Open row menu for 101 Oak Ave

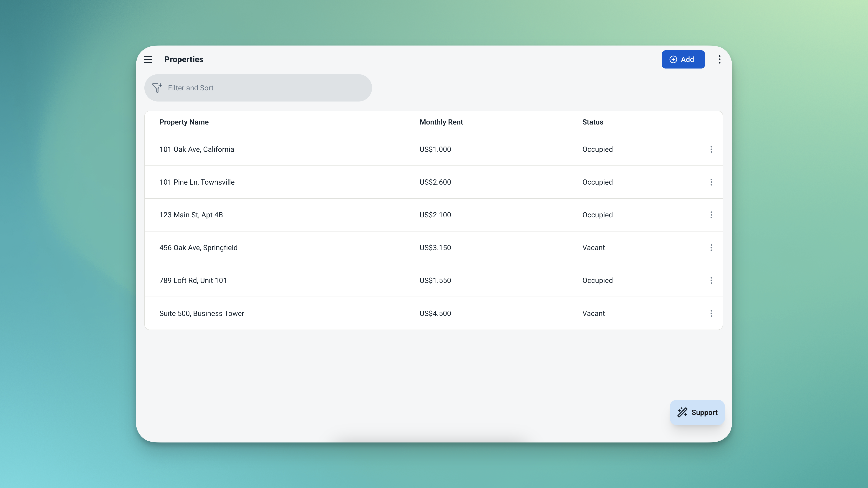[x=711, y=149]
